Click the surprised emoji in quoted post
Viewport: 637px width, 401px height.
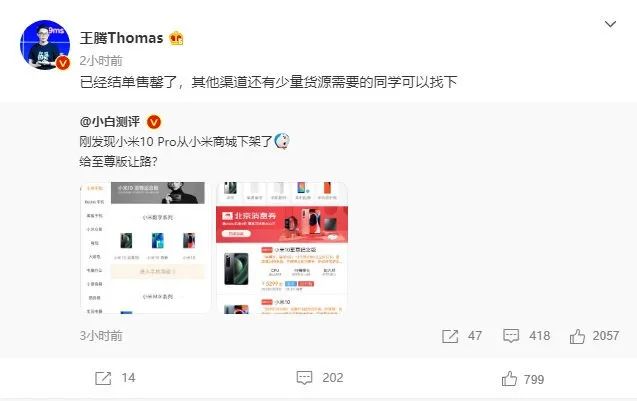tap(282, 141)
